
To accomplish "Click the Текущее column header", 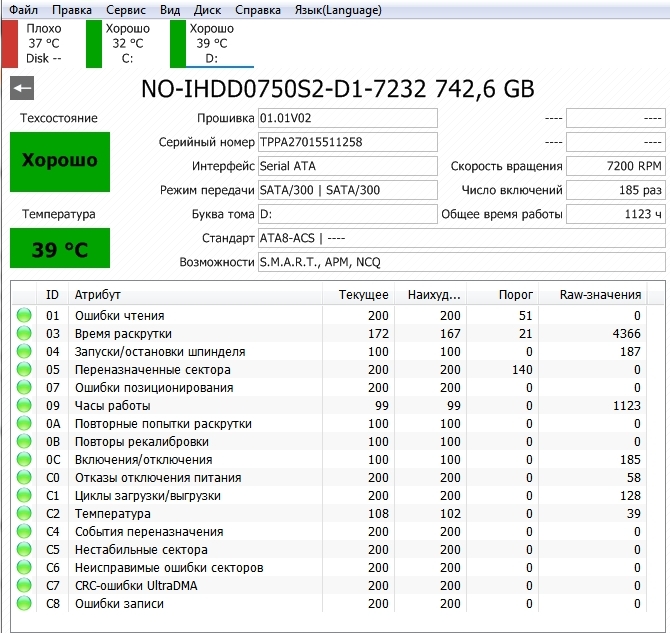I will coord(358,294).
